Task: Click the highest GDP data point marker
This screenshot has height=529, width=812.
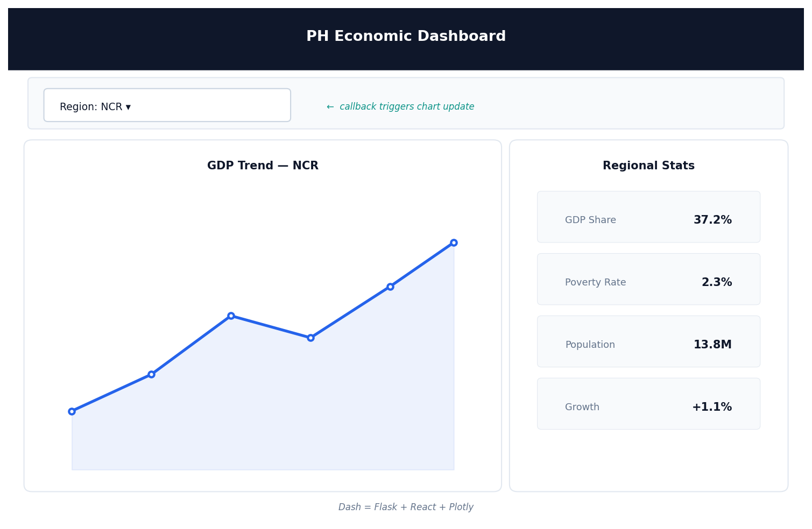Action: click(x=454, y=242)
